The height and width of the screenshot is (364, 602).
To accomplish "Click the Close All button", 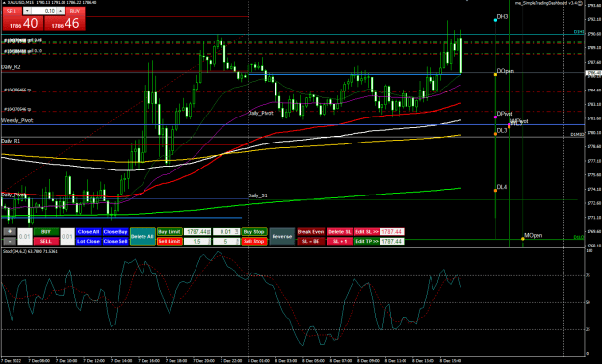I will point(89,232).
